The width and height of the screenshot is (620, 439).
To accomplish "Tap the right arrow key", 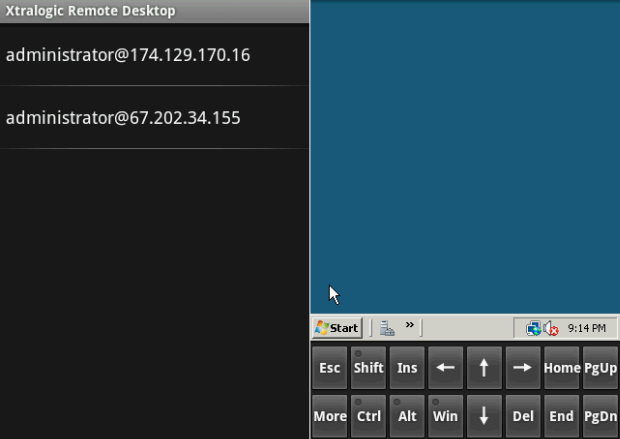I will [523, 368].
